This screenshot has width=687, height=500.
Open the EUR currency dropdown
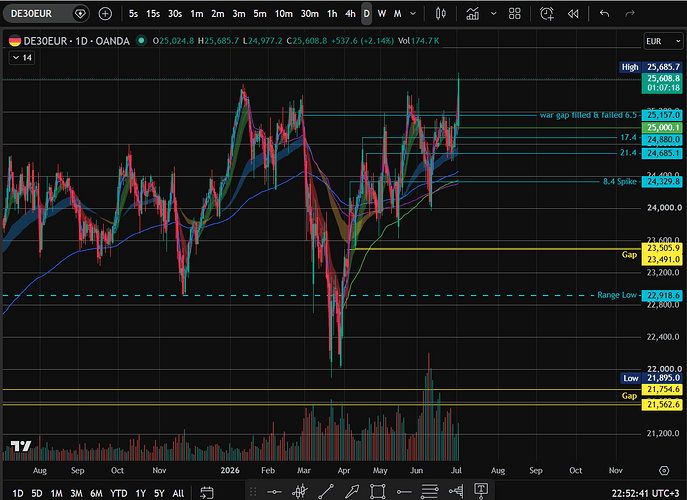click(663, 41)
